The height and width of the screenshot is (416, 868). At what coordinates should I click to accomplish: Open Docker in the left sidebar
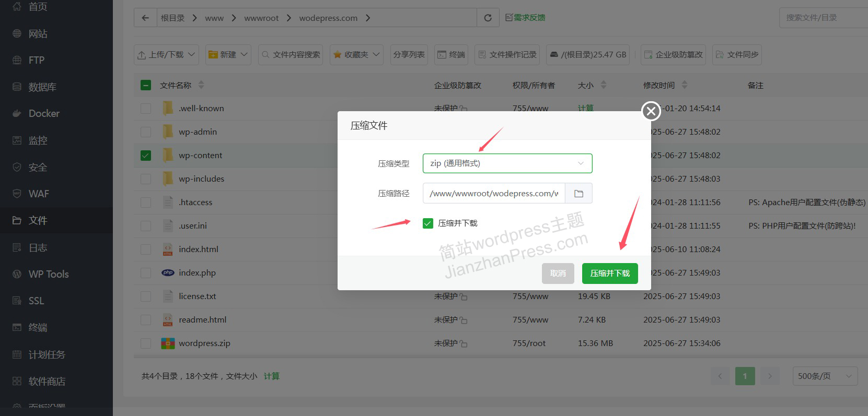[x=44, y=113]
